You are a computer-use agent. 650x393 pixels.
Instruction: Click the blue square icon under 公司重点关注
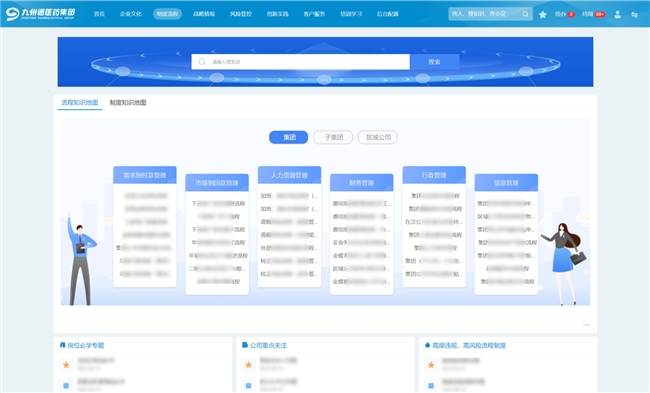tap(248, 386)
